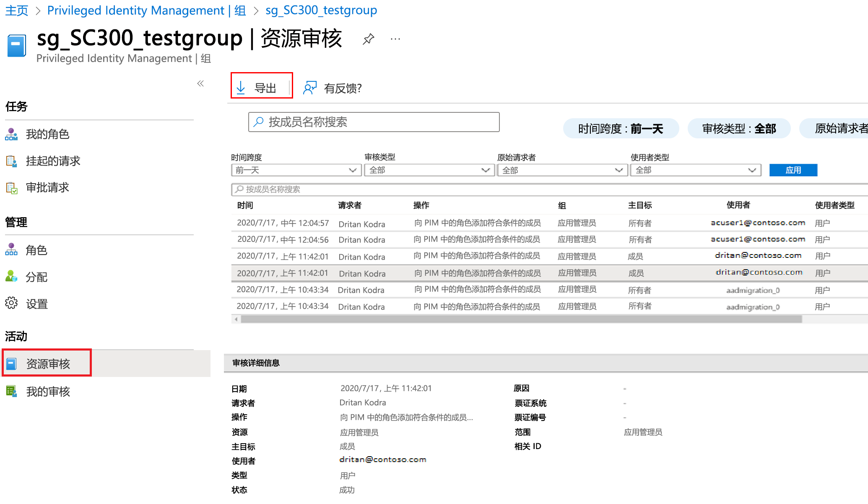Click the 时间跨度：前一天 filter pill
868x504 pixels.
[621, 129]
